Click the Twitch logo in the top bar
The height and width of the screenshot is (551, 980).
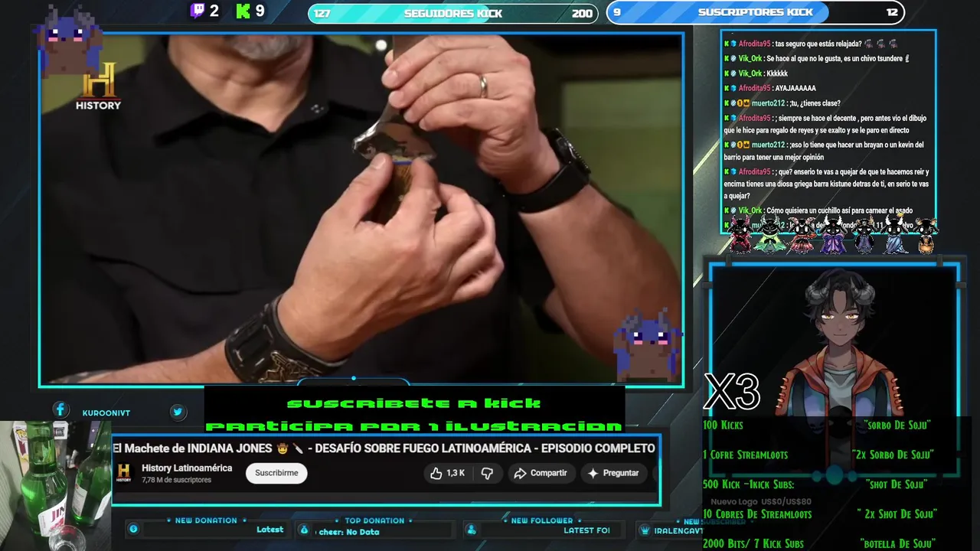pos(198,11)
